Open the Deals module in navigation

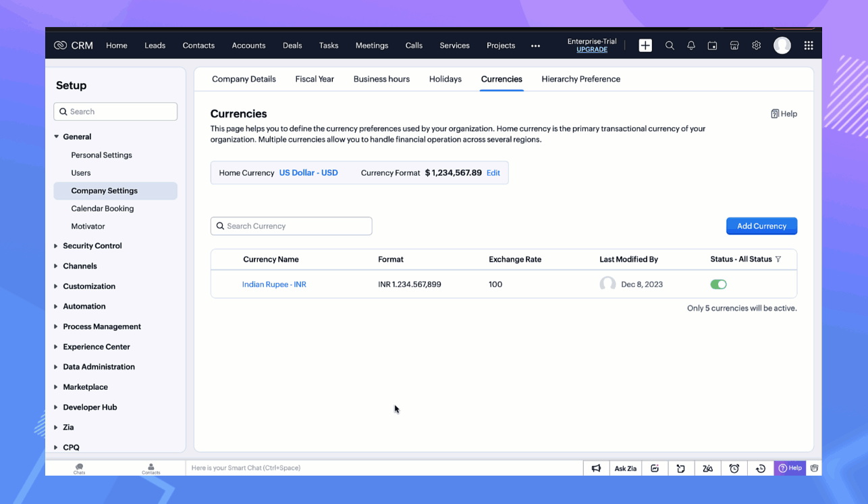(x=292, y=45)
